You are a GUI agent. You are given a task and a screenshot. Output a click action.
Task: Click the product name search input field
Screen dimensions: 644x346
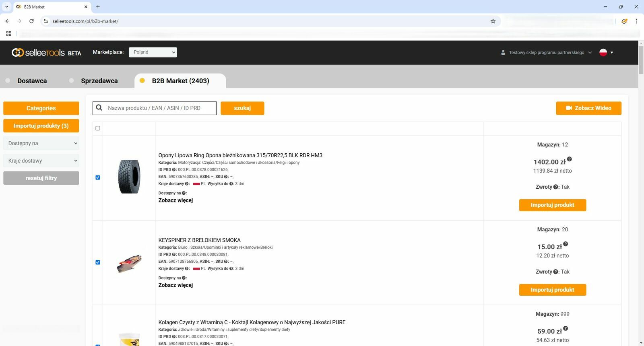click(x=160, y=108)
